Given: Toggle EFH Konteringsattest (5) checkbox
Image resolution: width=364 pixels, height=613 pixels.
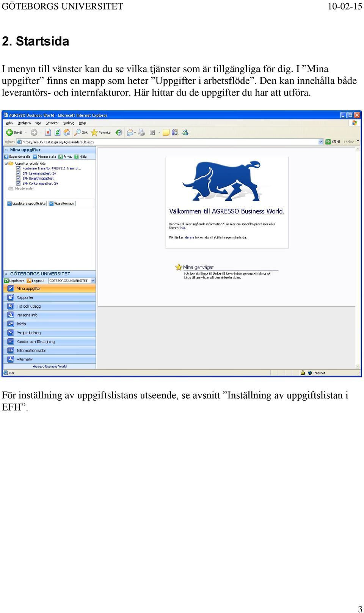Looking at the screenshot, I should coord(19,183).
